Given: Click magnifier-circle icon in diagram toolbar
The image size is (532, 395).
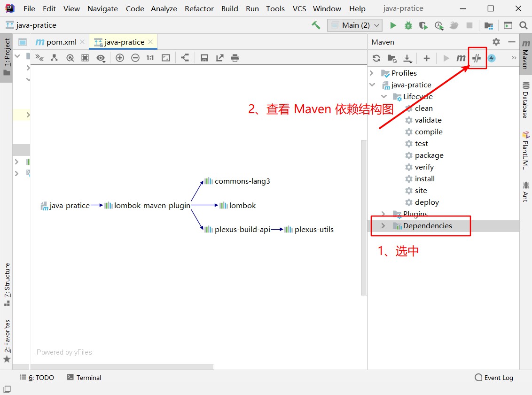Looking at the screenshot, I should coord(70,58).
